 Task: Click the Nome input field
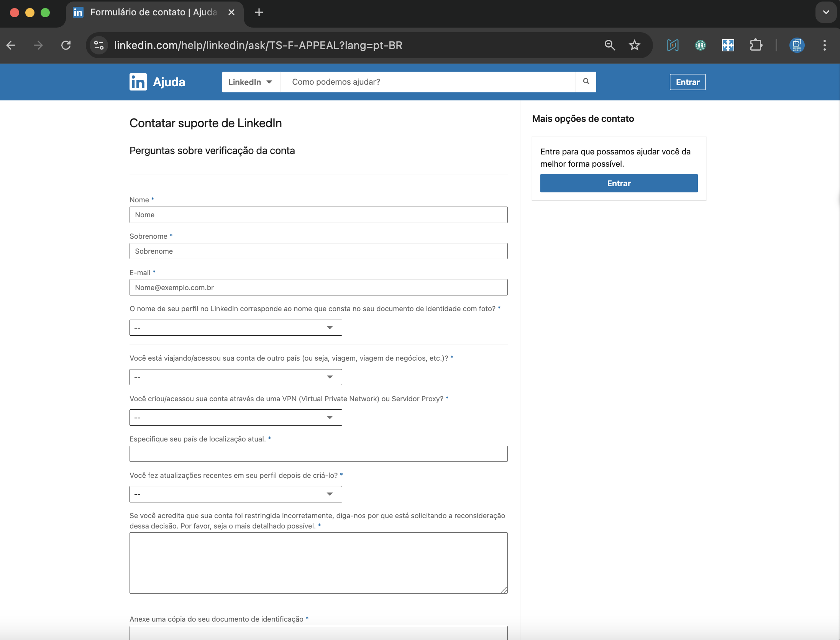(x=318, y=215)
